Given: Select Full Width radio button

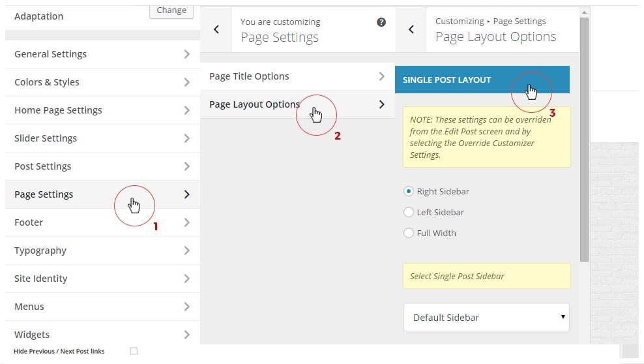Looking at the screenshot, I should pyautogui.click(x=409, y=233).
